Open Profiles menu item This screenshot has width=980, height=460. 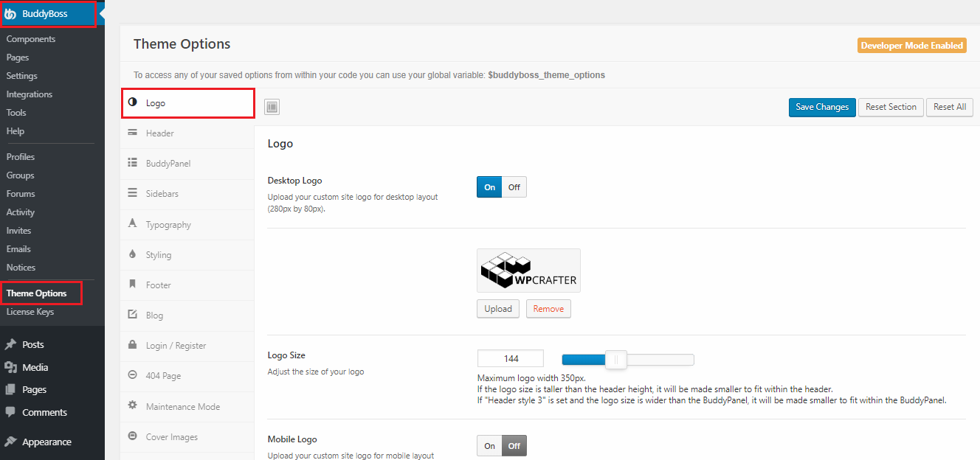coord(21,157)
